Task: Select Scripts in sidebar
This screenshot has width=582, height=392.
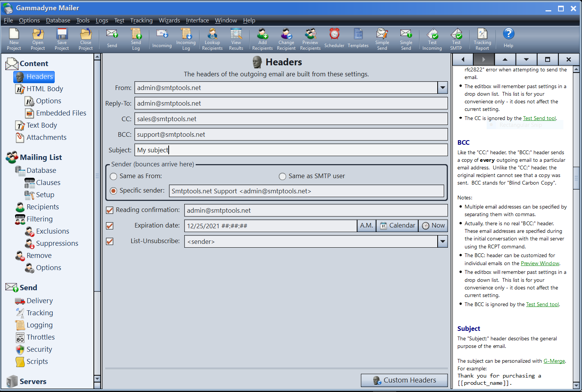Action: click(32, 362)
